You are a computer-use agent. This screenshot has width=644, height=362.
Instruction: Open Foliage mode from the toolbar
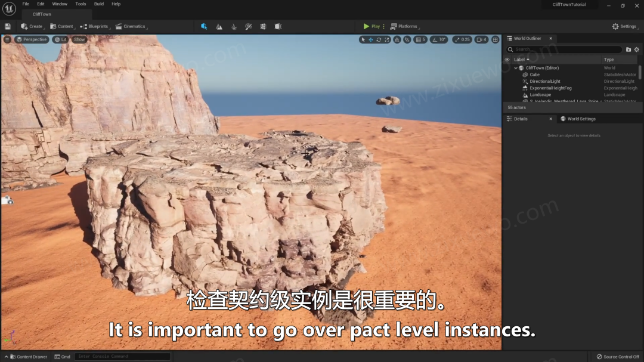point(234,26)
